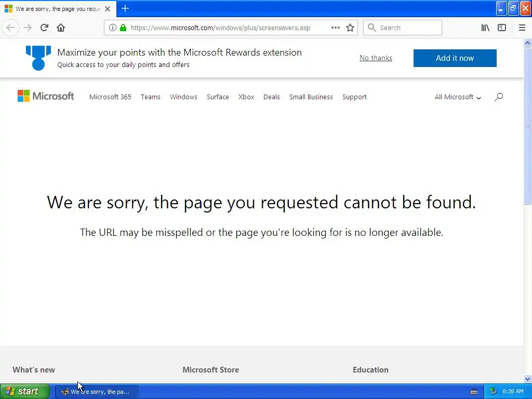Open the Deals nav item

point(271,97)
